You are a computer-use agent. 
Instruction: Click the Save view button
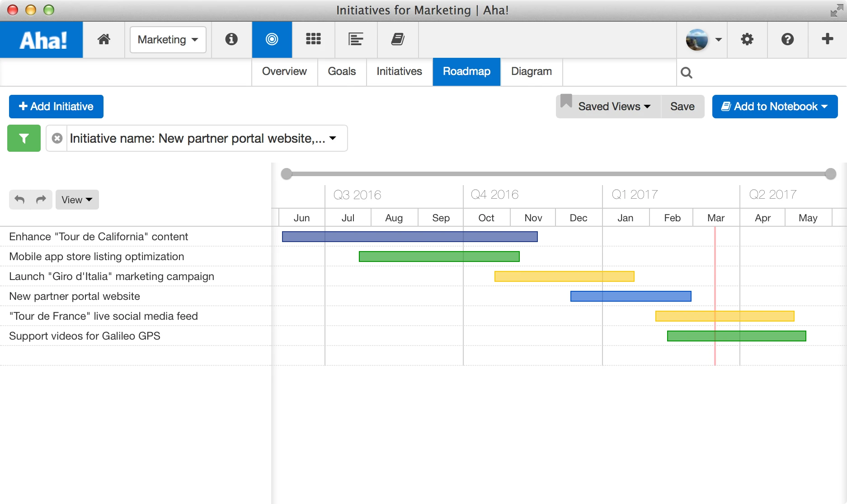pyautogui.click(x=682, y=107)
